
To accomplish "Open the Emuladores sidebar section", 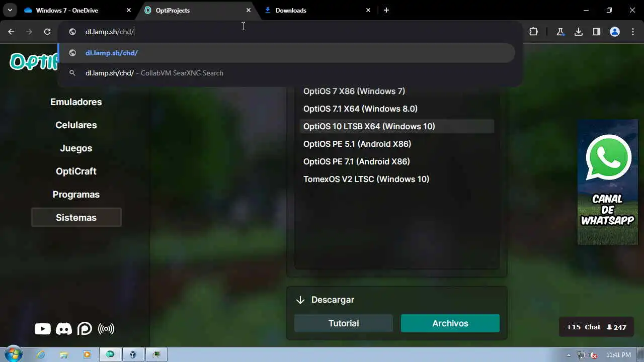I will tap(76, 102).
